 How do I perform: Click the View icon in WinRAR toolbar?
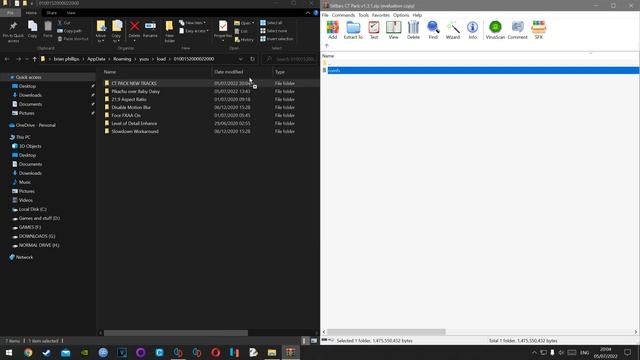click(393, 30)
